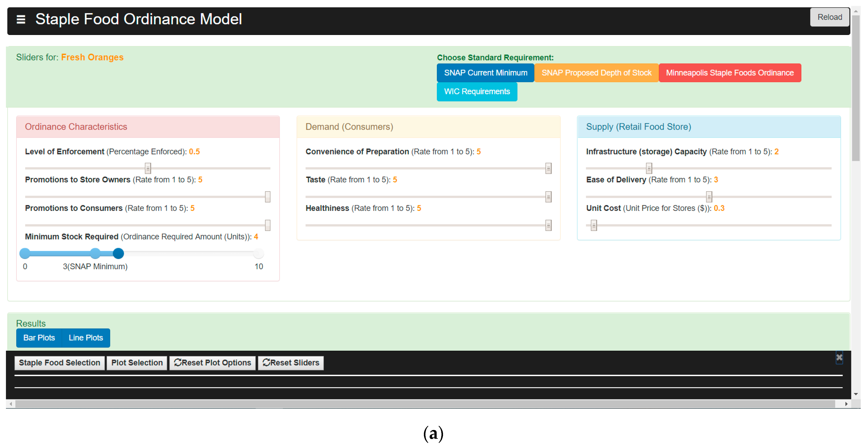Select SNAP Current Minimum standard
This screenshot has height=448, width=868.
coord(485,73)
